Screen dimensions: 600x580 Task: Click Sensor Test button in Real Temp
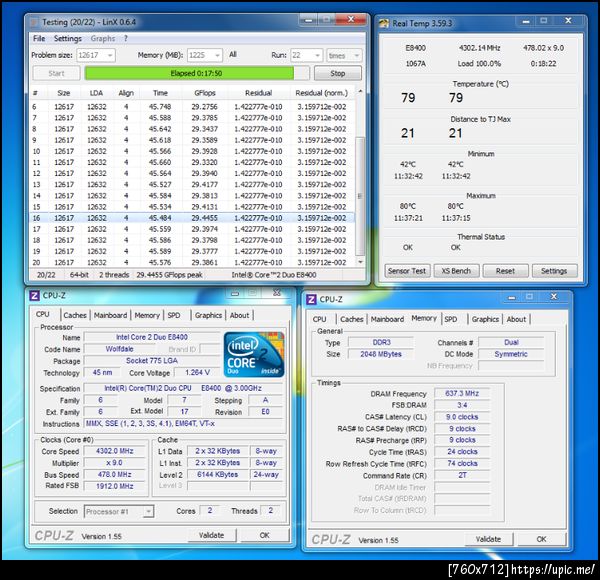[x=407, y=271]
